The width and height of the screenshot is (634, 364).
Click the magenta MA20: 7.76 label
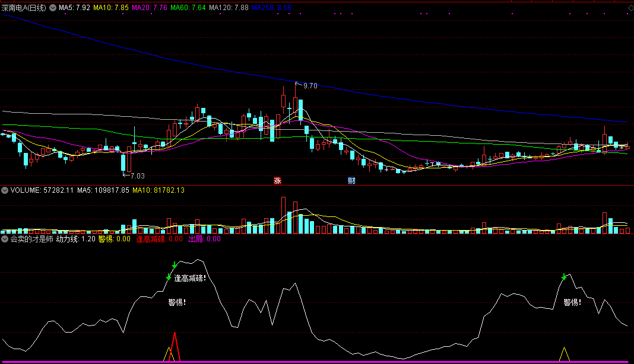pyautogui.click(x=150, y=8)
